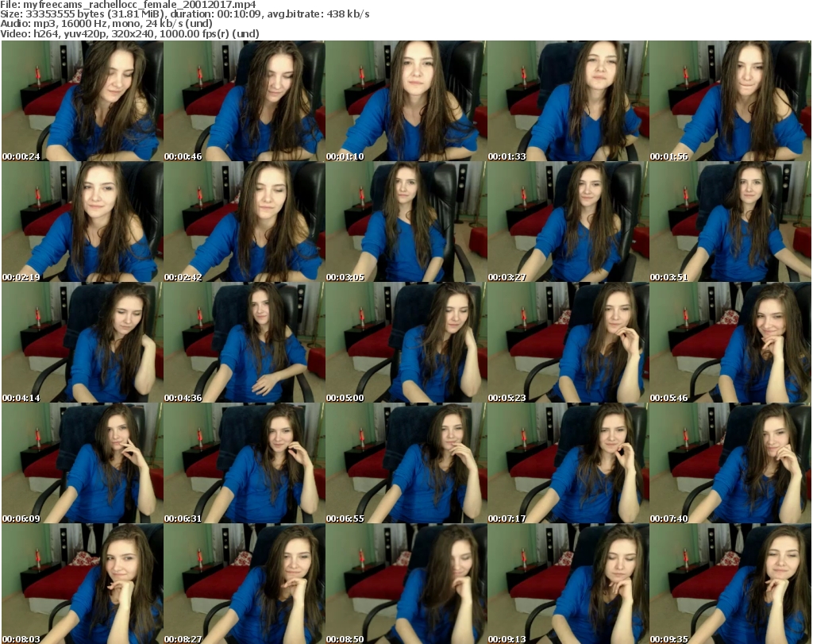Click the 'File:' header line with the .mp4 name
This screenshot has height=644, width=813.
click(128, 5)
